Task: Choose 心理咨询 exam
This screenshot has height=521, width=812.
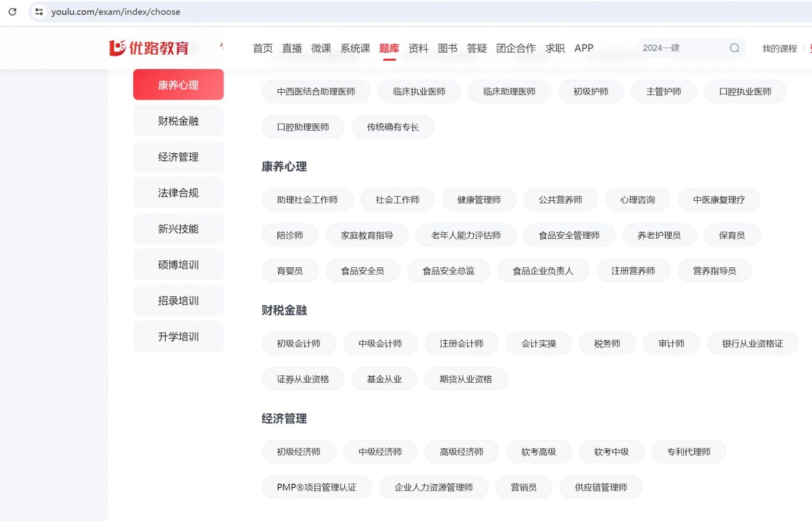Action: tap(638, 200)
